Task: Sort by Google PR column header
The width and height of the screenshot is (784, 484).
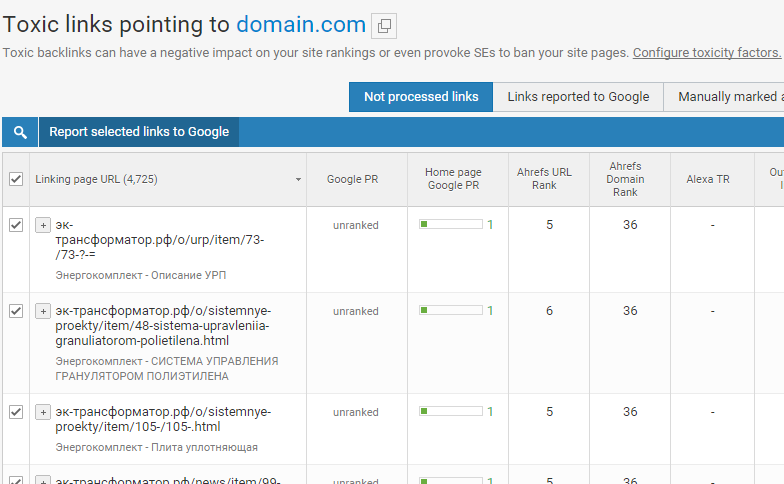Action: (x=352, y=179)
